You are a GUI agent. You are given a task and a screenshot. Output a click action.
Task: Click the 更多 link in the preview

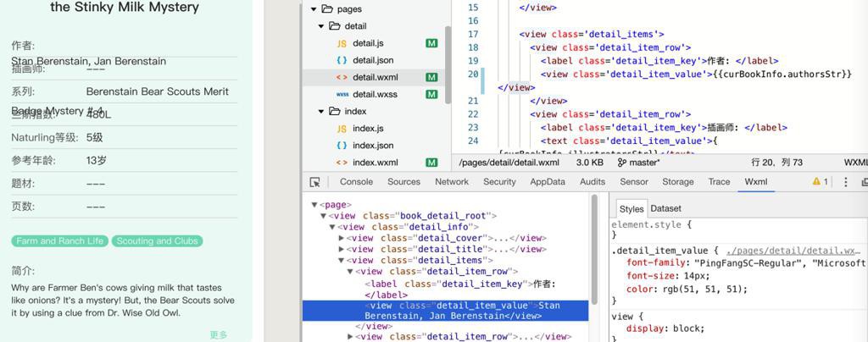(218, 335)
